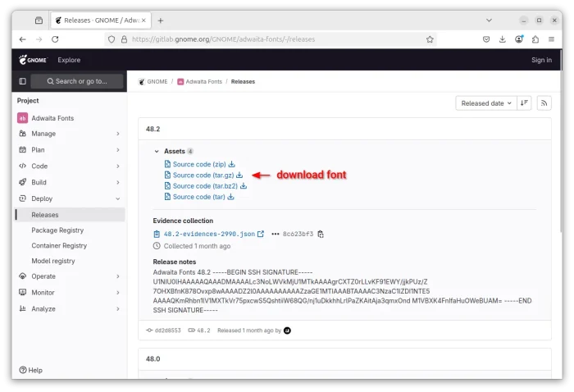
Task: Open Package Registry
Action: point(57,230)
